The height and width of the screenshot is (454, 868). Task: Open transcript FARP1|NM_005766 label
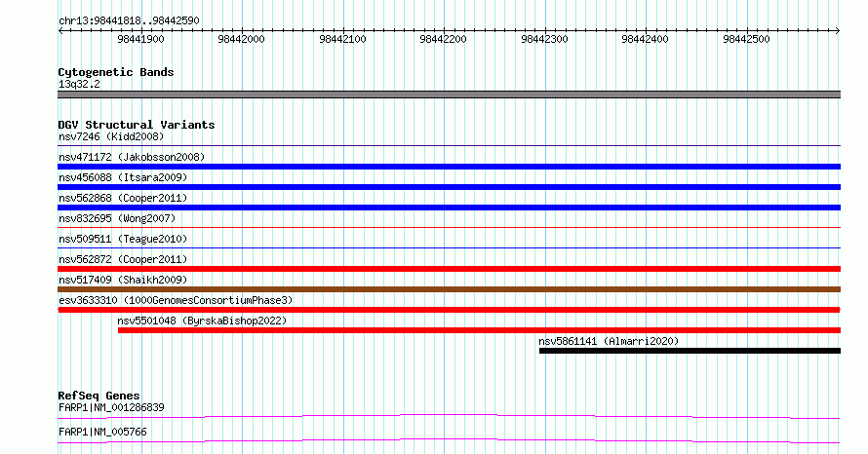(102, 432)
